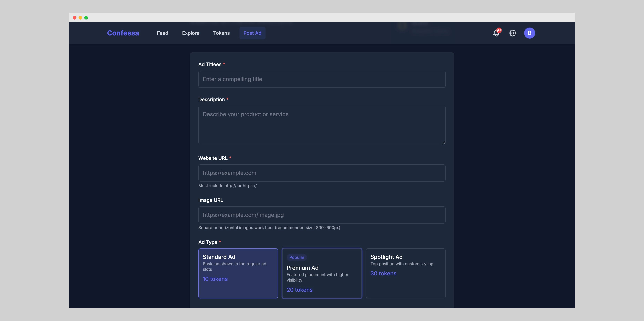Click the Confessa logo
The height and width of the screenshot is (321, 644).
123,33
